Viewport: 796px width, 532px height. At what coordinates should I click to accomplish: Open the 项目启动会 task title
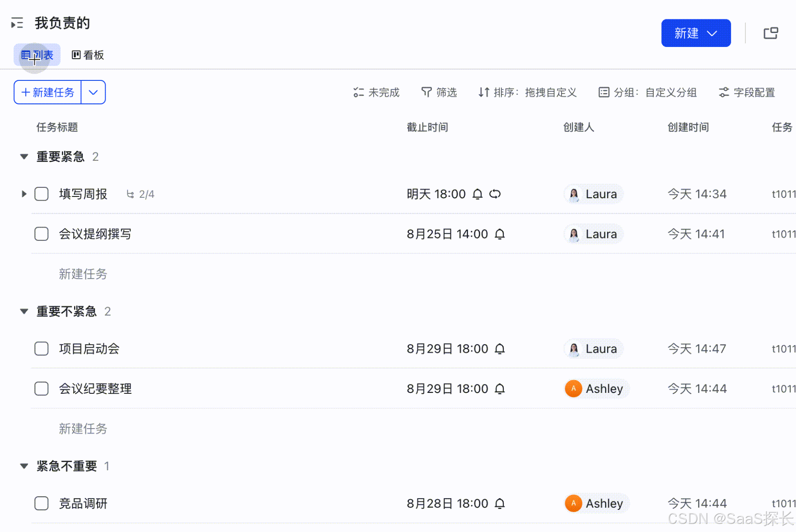[x=89, y=349]
